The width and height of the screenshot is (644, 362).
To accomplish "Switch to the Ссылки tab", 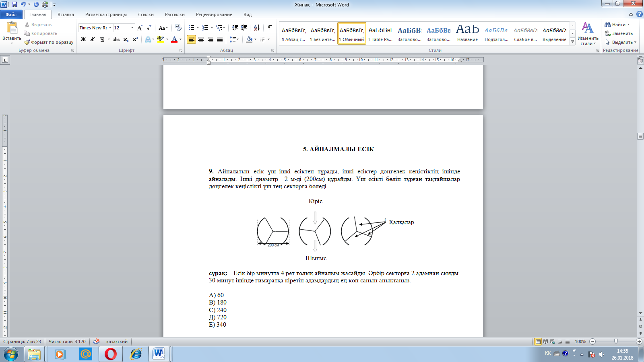I will tap(146, 14).
